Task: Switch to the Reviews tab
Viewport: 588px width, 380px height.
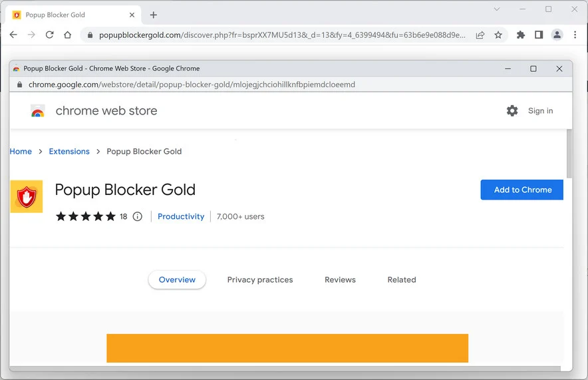Action: click(340, 280)
